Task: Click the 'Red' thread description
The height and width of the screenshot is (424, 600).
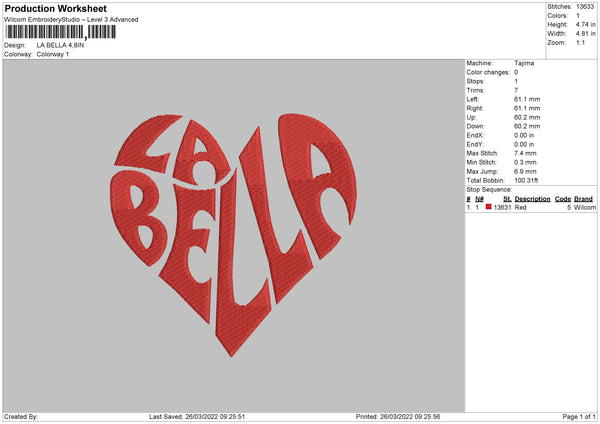Action: pyautogui.click(x=520, y=207)
